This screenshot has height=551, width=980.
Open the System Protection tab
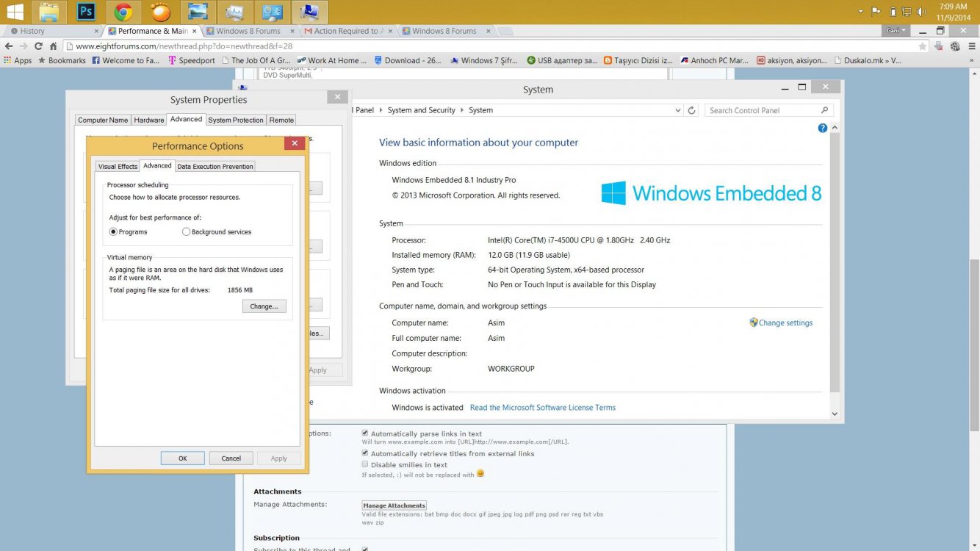click(236, 120)
